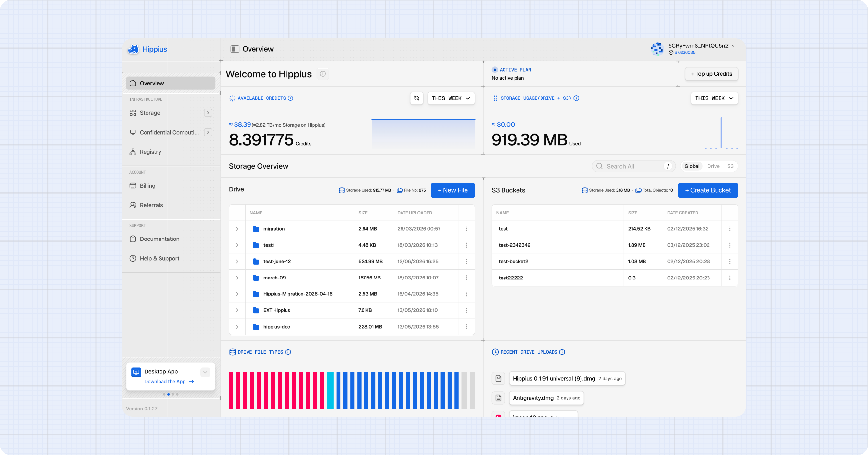Screen dimensions: 868x455
Task: Open the Antigravity.dmg recent upload
Action: coord(546,398)
